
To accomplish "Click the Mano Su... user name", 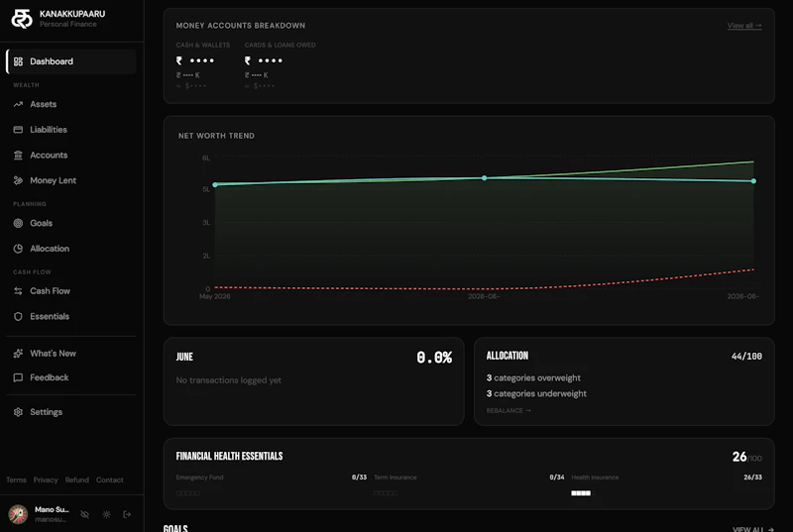I will (52, 509).
